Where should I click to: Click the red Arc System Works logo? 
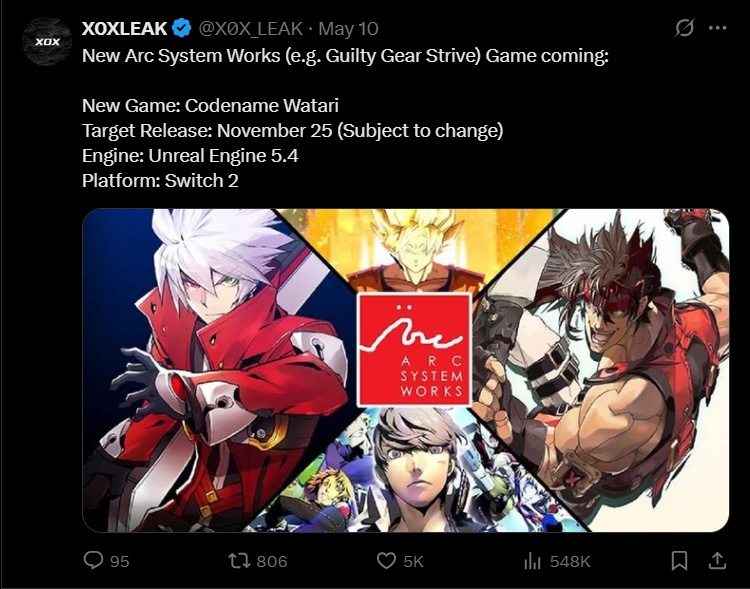415,349
